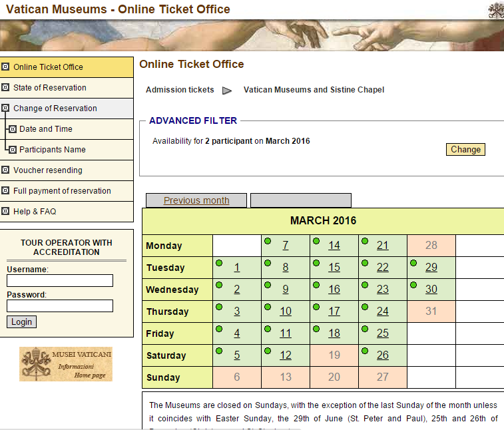Select March 2 date
Screen dimensions: 504x430
(237, 290)
